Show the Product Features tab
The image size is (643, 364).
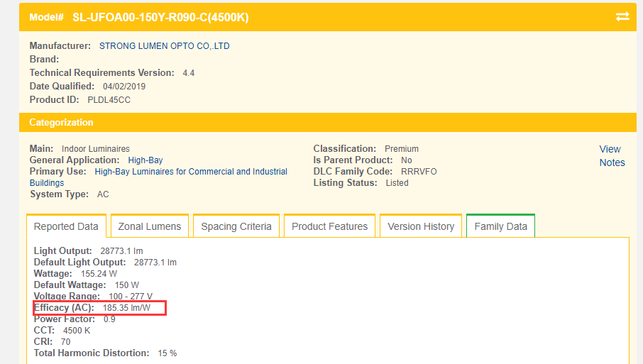click(329, 226)
